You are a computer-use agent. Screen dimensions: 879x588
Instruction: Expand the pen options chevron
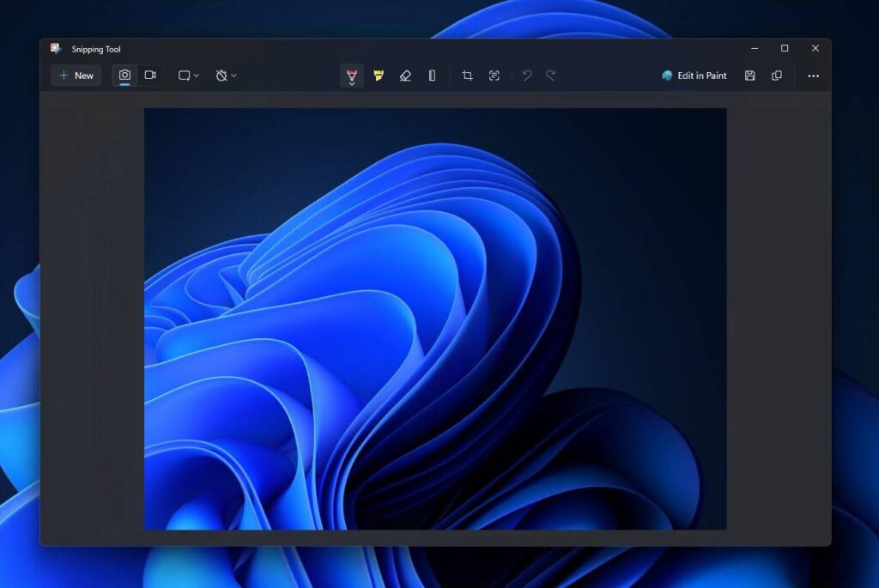pyautogui.click(x=351, y=83)
